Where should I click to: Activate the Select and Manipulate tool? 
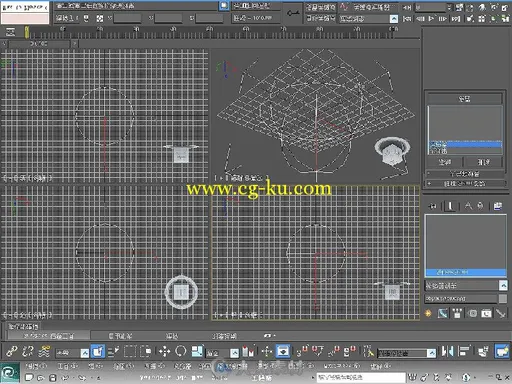[267, 351]
